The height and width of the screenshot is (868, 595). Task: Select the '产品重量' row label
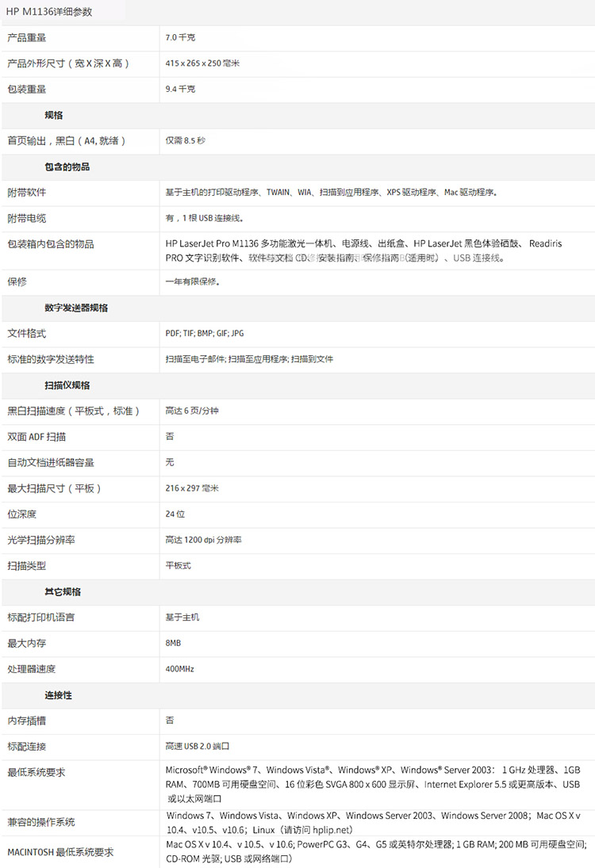(27, 37)
